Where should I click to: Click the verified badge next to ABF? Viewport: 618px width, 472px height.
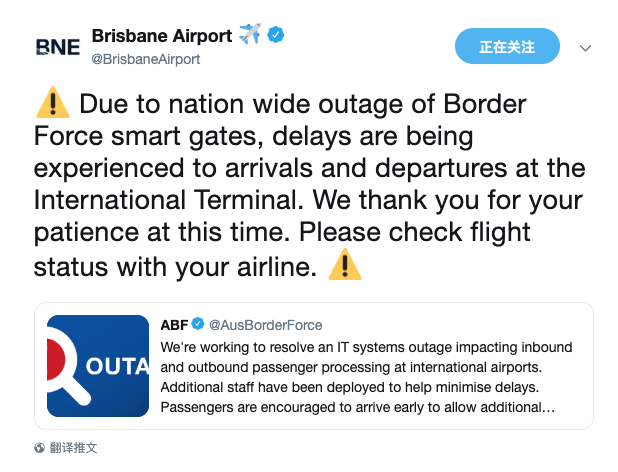click(x=198, y=325)
